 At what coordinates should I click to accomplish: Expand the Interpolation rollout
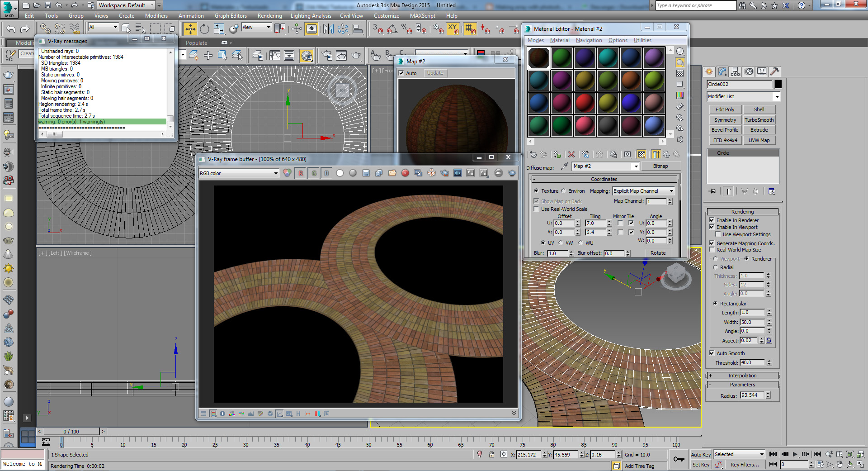742,376
